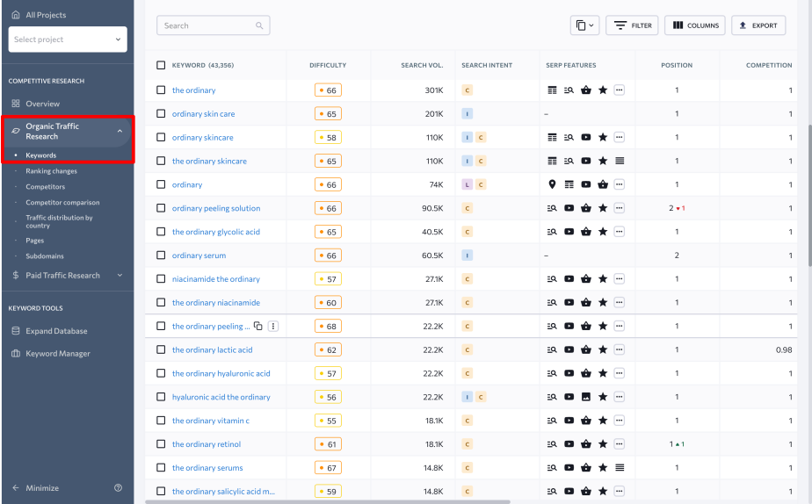812x504 pixels.
Task: Click search volume 301K cell
Action: tap(434, 90)
